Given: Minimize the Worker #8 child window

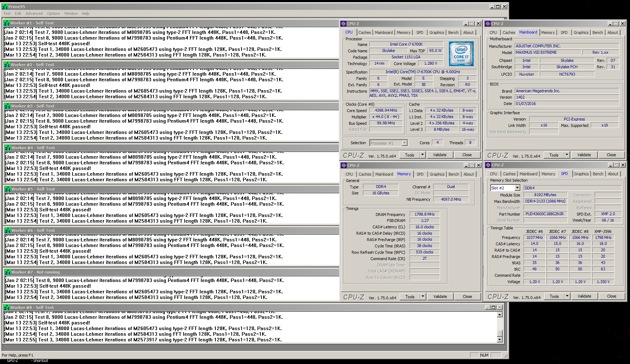Looking at the screenshot, I should coord(487,307).
